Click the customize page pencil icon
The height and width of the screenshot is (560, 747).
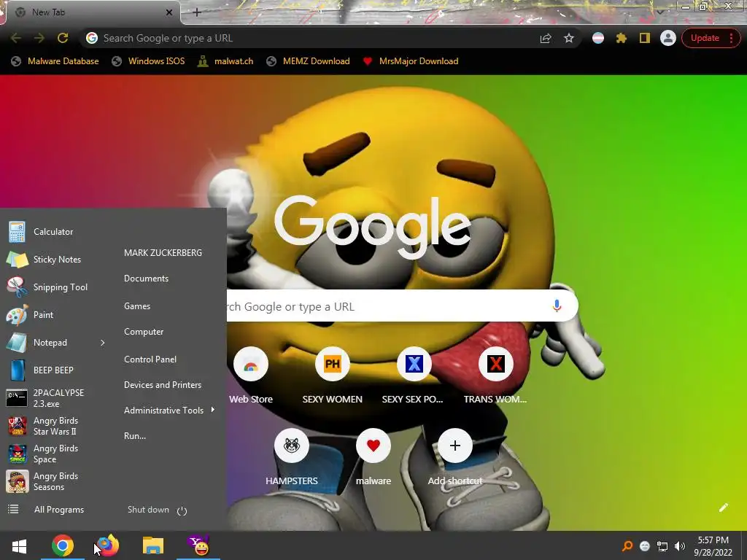coord(723,507)
